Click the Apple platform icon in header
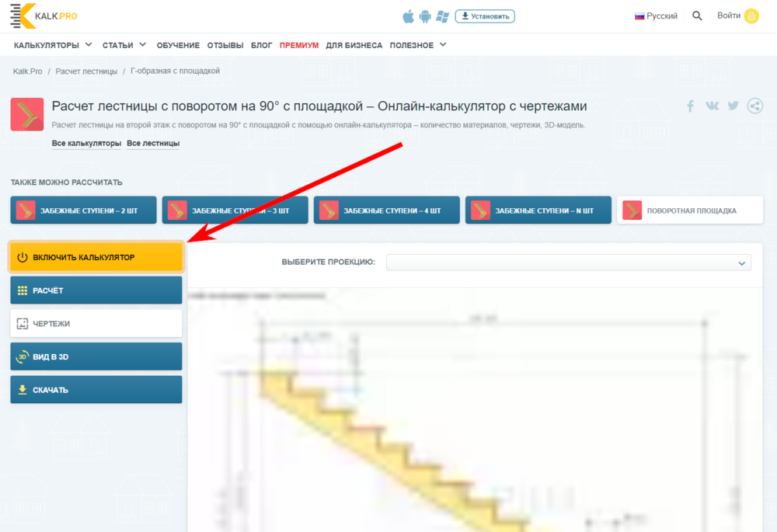Image resolution: width=777 pixels, height=532 pixels. click(408, 16)
